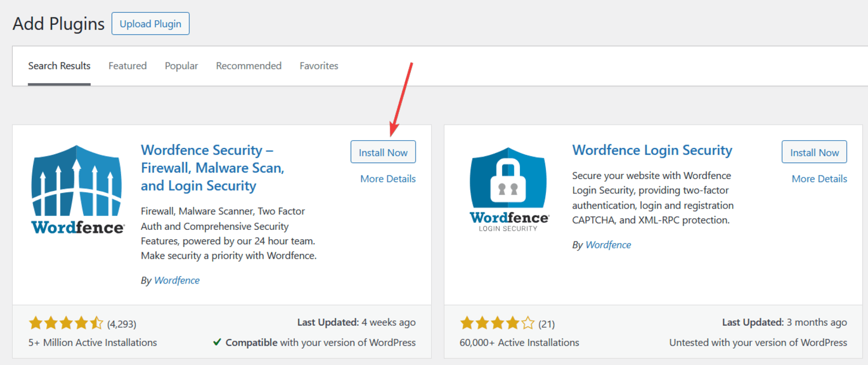Click the Upload Plugin button
The image size is (868, 365).
(150, 23)
